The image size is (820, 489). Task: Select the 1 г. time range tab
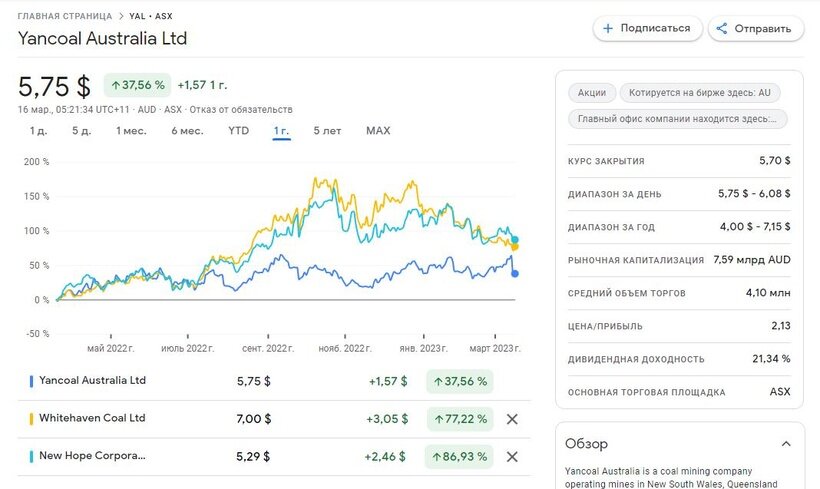(x=281, y=131)
